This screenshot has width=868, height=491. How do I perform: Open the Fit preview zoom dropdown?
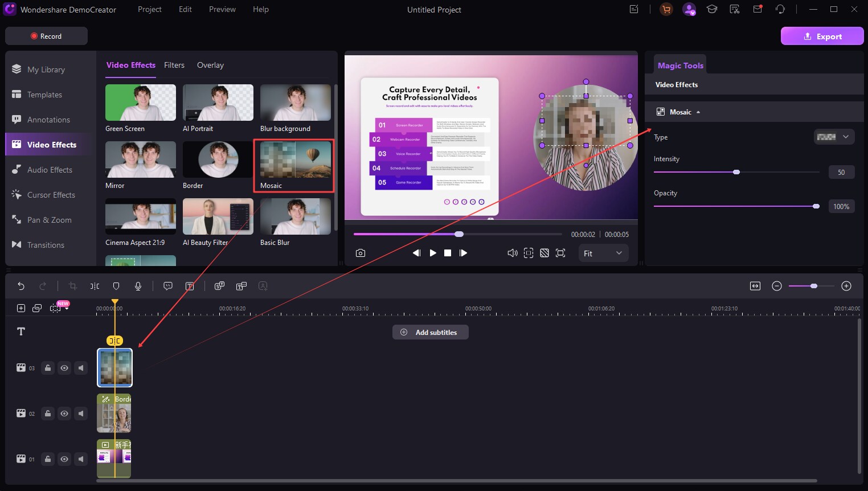click(x=604, y=253)
